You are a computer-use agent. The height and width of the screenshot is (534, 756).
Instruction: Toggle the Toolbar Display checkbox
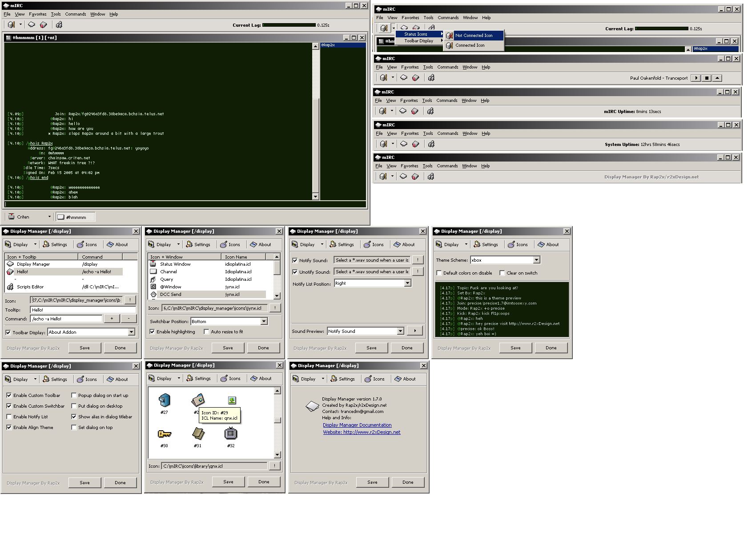(8, 332)
